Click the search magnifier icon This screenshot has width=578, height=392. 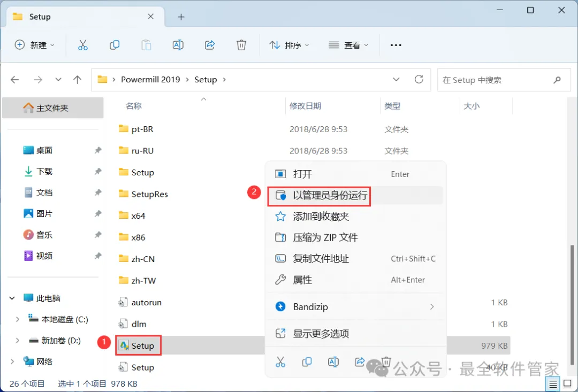pos(557,80)
